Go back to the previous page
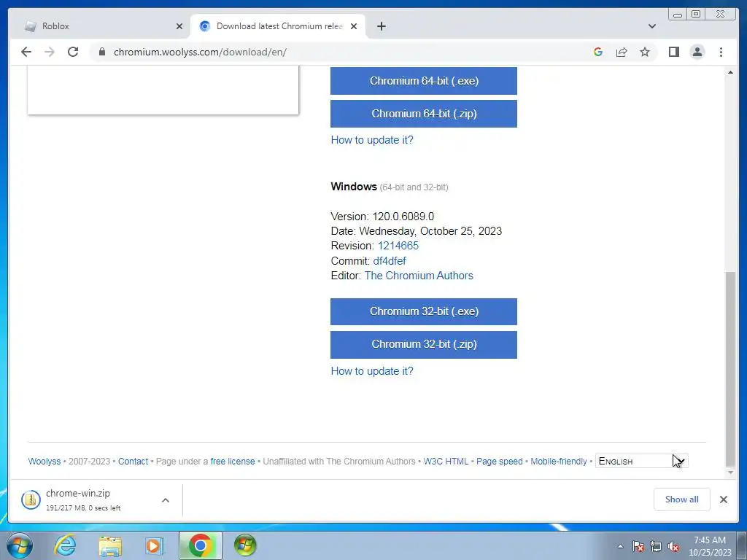Image resolution: width=747 pixels, height=560 pixels. (x=26, y=52)
